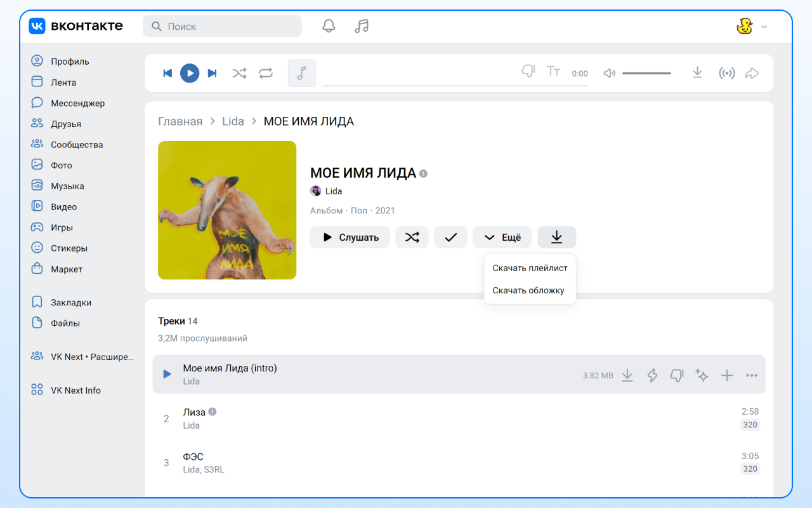Toggle visualizer note button in player

point(301,72)
